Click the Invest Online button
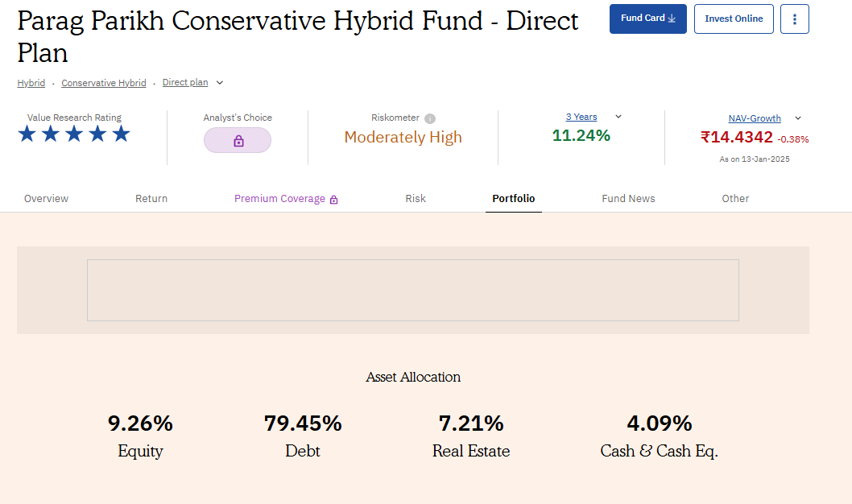852x504 pixels. tap(734, 19)
